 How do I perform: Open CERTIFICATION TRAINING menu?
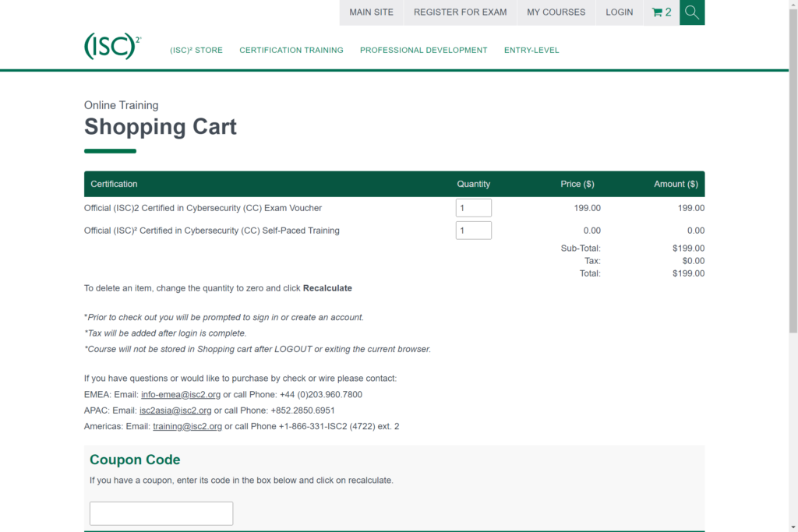point(291,51)
